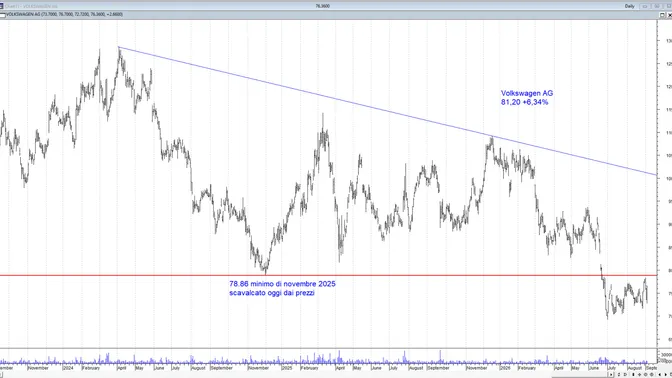This screenshot has width=672, height=378.
Task: Click the black left-arrow in bottom-right toolbar
Action: (x=660, y=375)
